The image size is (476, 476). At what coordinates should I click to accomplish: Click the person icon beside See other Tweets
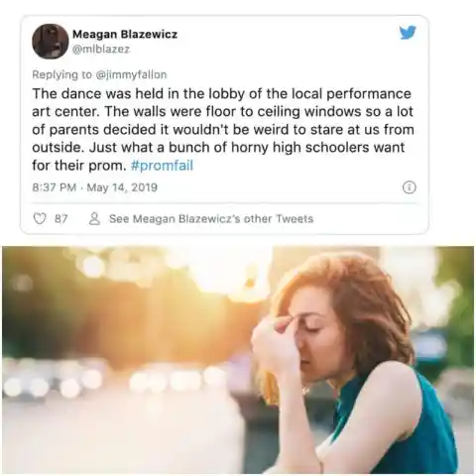click(x=94, y=219)
